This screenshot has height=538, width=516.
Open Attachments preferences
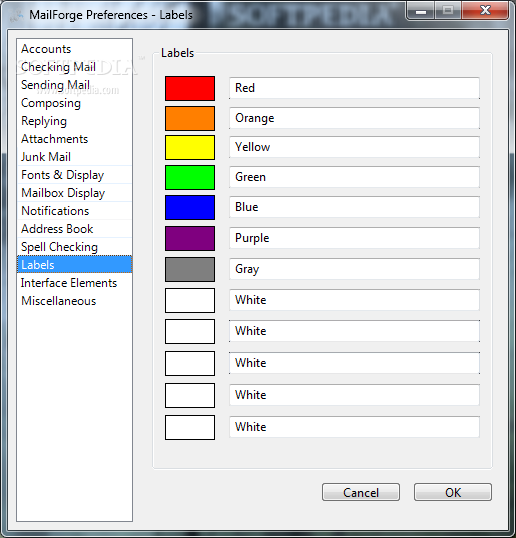[74, 139]
